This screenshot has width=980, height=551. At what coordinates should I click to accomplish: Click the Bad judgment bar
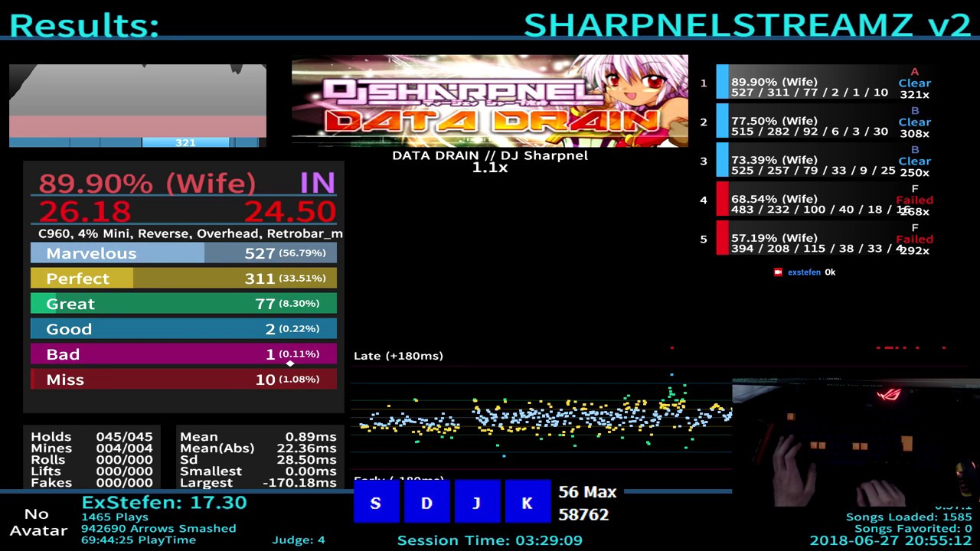coord(184,354)
